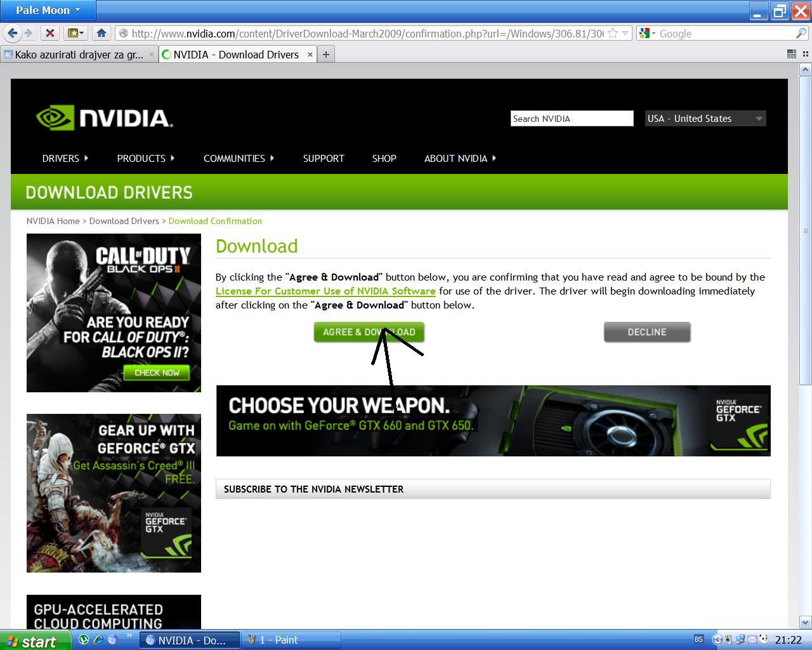Expand Subscribe to the NVIDIA Newsletter section
Screen dimensions: 812x650
pos(493,489)
